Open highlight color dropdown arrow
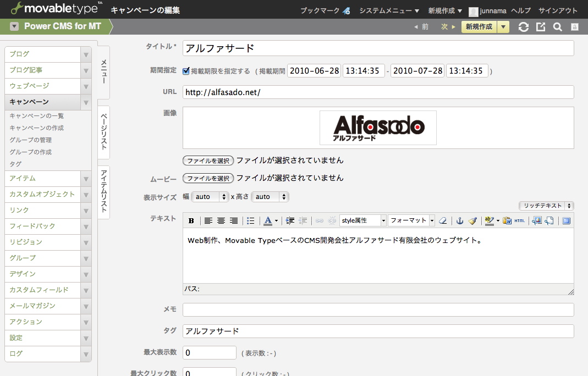The height and width of the screenshot is (376, 588). click(x=498, y=221)
